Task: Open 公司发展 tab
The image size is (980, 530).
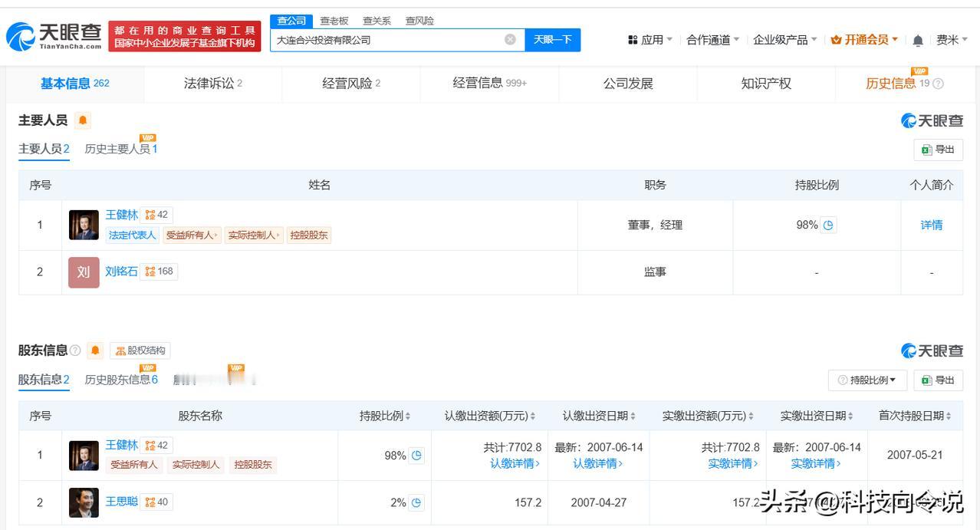Action: [628, 84]
